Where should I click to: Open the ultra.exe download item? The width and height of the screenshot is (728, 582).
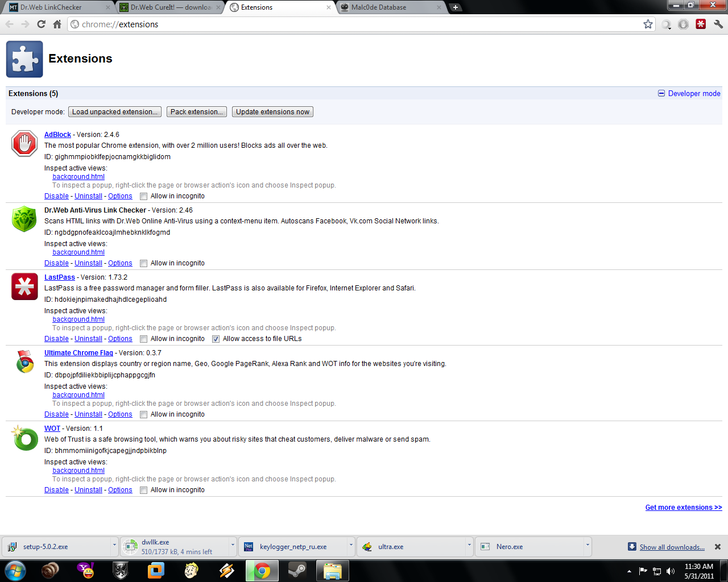[x=411, y=547]
